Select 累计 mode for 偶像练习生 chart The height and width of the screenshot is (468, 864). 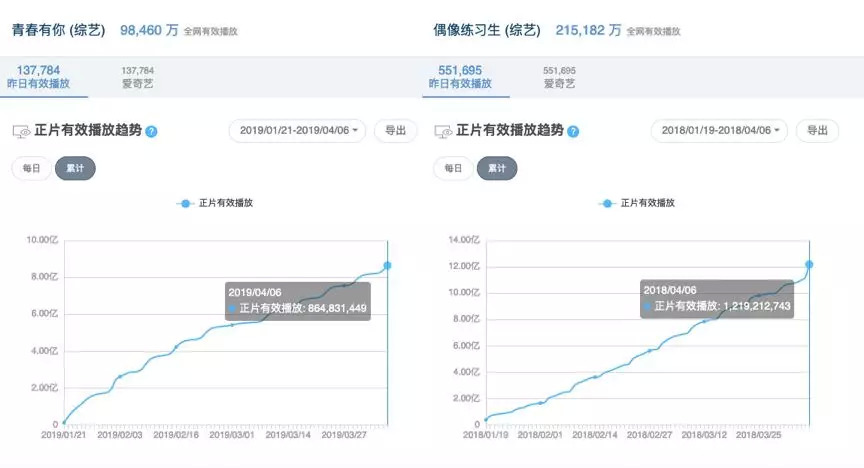[496, 168]
